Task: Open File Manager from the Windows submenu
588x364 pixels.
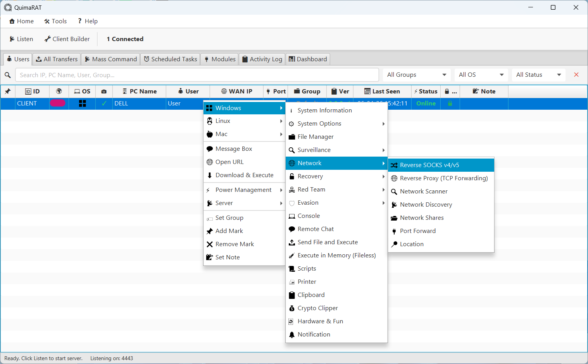Action: (315, 137)
